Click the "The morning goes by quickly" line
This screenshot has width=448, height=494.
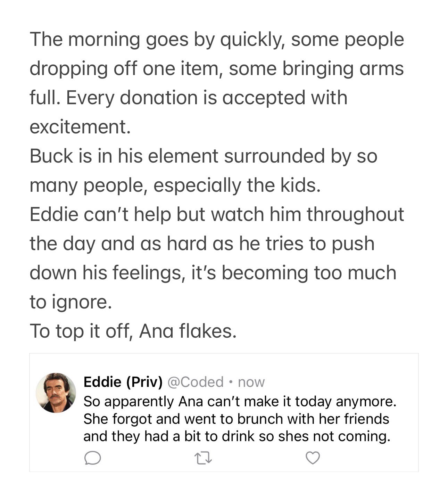(x=217, y=40)
